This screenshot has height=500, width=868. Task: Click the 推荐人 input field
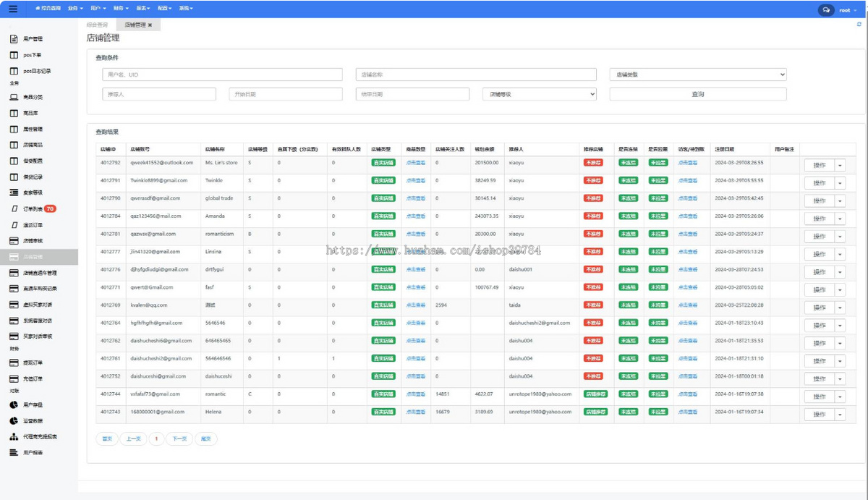coord(159,94)
